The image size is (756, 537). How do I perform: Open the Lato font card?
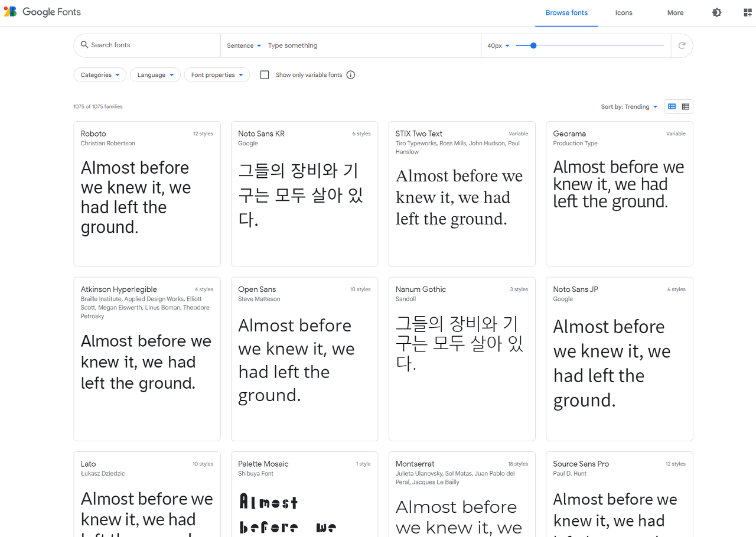[147, 494]
